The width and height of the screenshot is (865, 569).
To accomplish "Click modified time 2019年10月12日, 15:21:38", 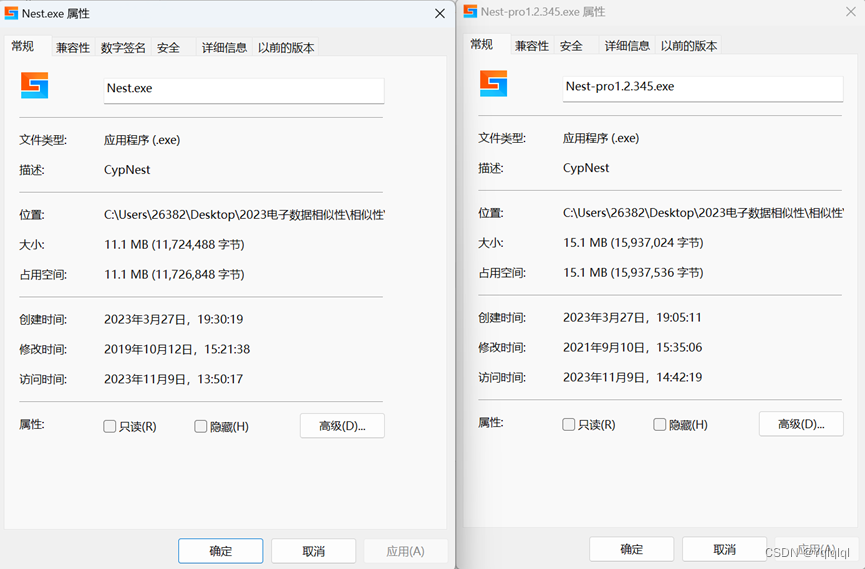I will (x=177, y=349).
